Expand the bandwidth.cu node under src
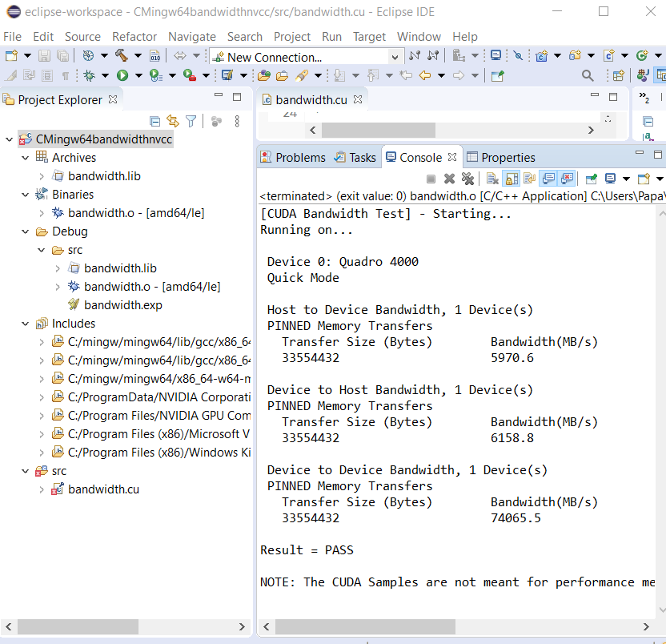This screenshot has width=666, height=644. (42, 489)
